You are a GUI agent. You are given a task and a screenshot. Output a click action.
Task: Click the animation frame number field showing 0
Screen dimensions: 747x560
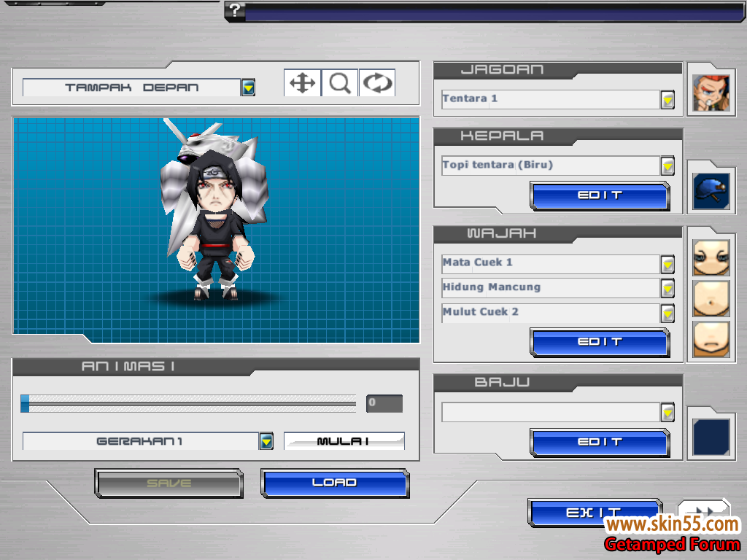click(x=384, y=402)
